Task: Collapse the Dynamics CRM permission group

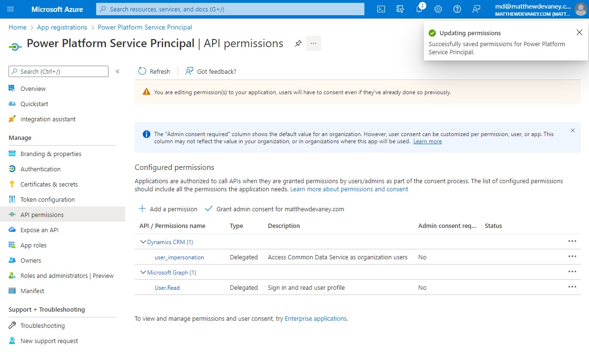Action: [x=143, y=242]
